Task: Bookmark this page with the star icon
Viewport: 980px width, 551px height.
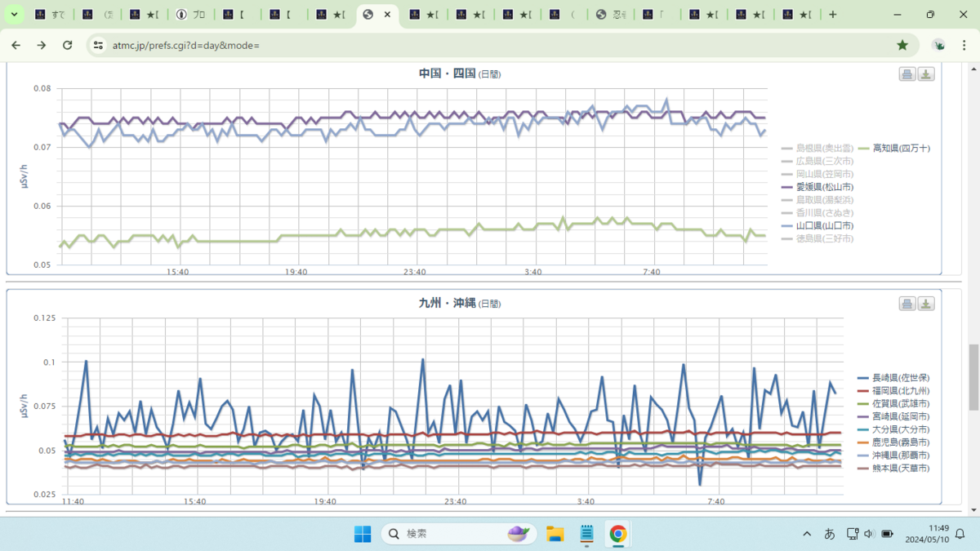Action: 902,45
